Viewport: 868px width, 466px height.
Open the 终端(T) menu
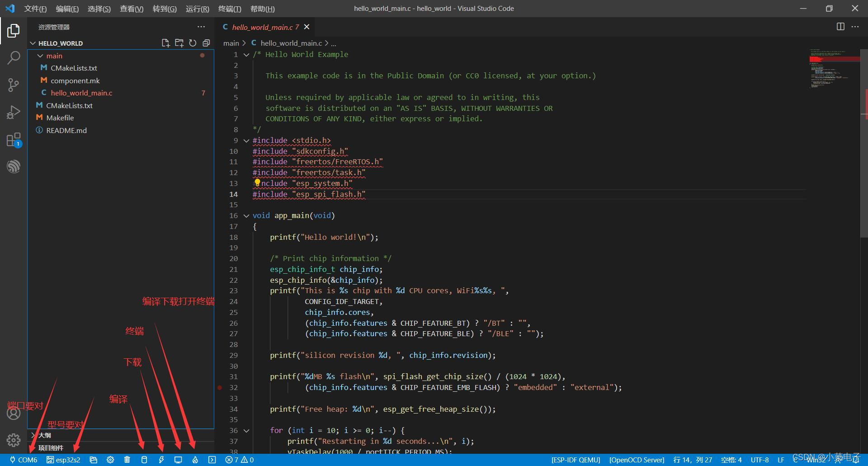(230, 9)
